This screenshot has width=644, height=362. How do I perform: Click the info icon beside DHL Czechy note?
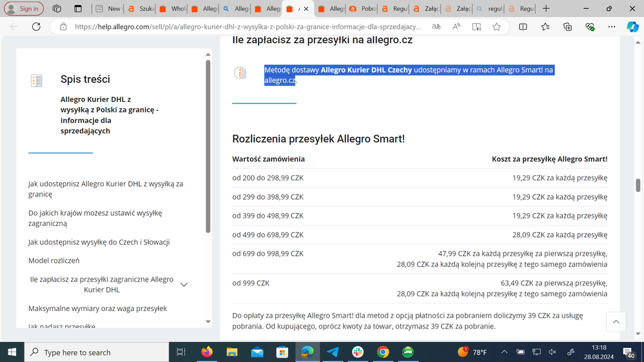240,73
